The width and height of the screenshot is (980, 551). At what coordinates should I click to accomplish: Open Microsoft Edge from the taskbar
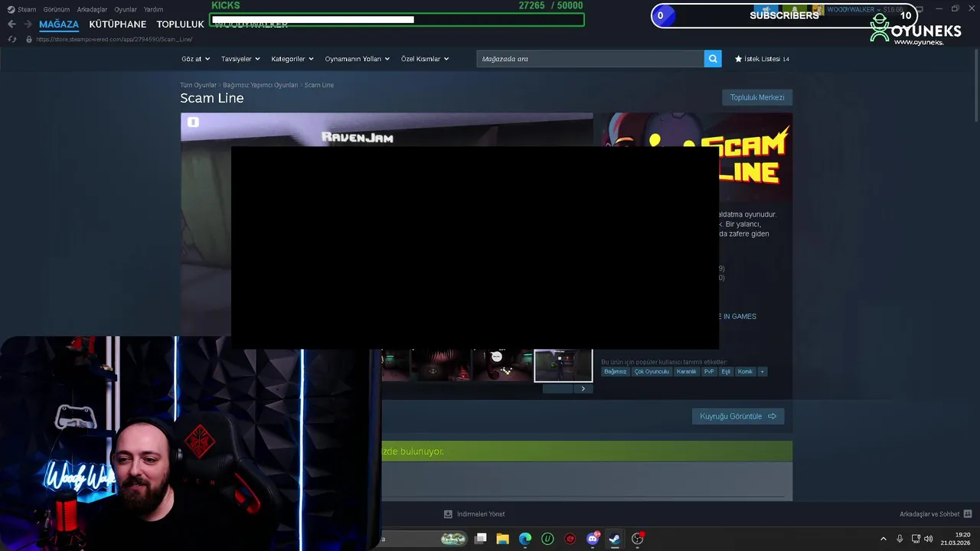pyautogui.click(x=525, y=539)
